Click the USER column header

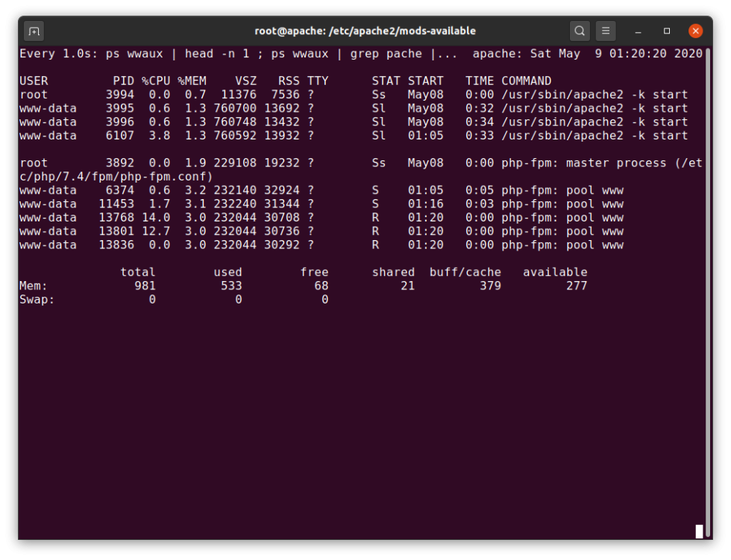34,81
